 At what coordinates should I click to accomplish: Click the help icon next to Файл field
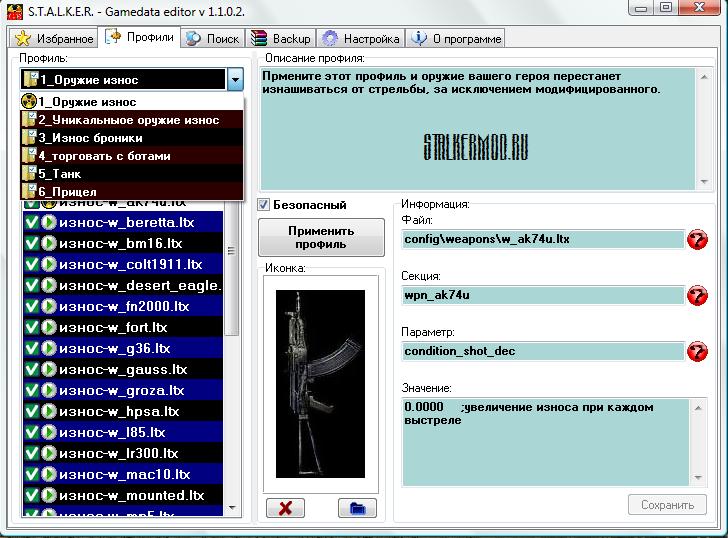[x=697, y=240]
